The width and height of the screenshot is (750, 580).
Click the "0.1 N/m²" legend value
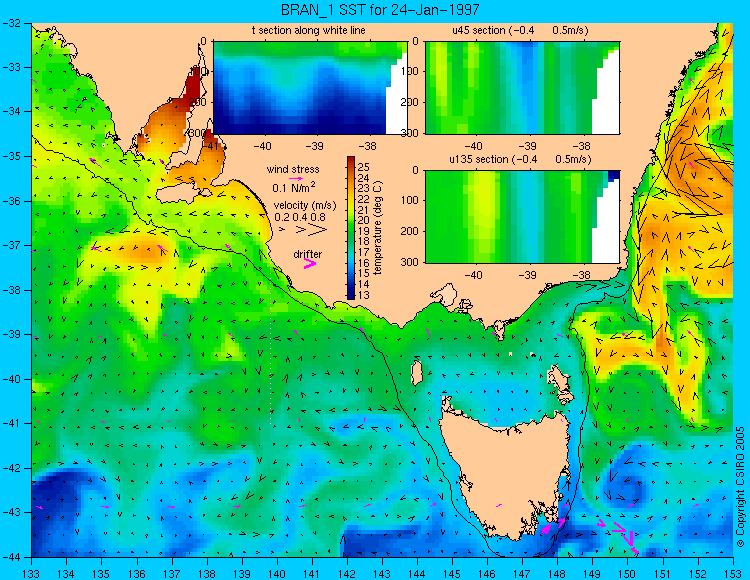coord(294,187)
